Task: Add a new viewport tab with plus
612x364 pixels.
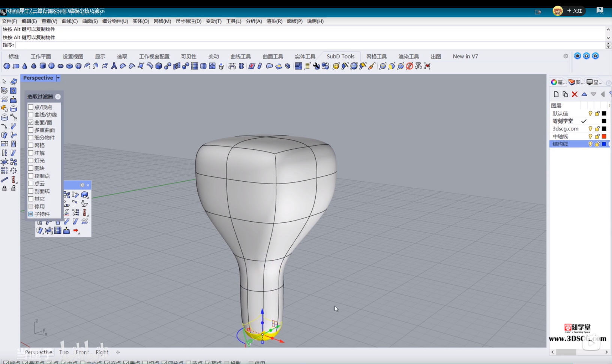Action: [x=118, y=352]
